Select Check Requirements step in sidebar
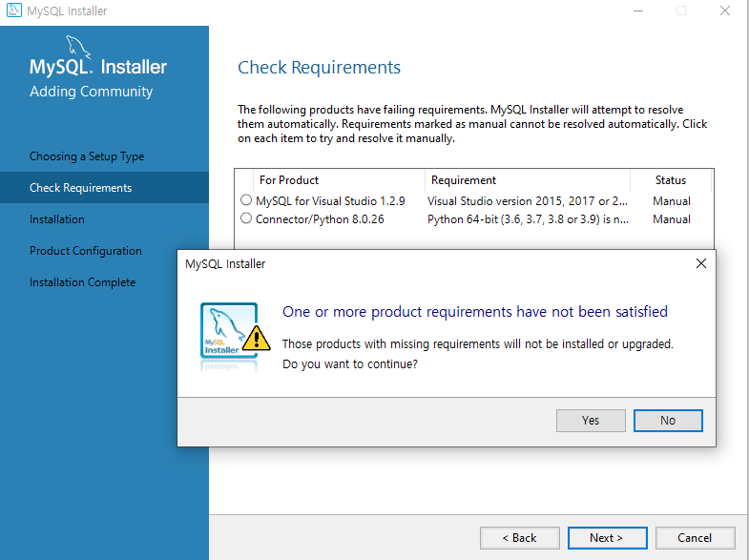749x560 pixels. coord(104,188)
